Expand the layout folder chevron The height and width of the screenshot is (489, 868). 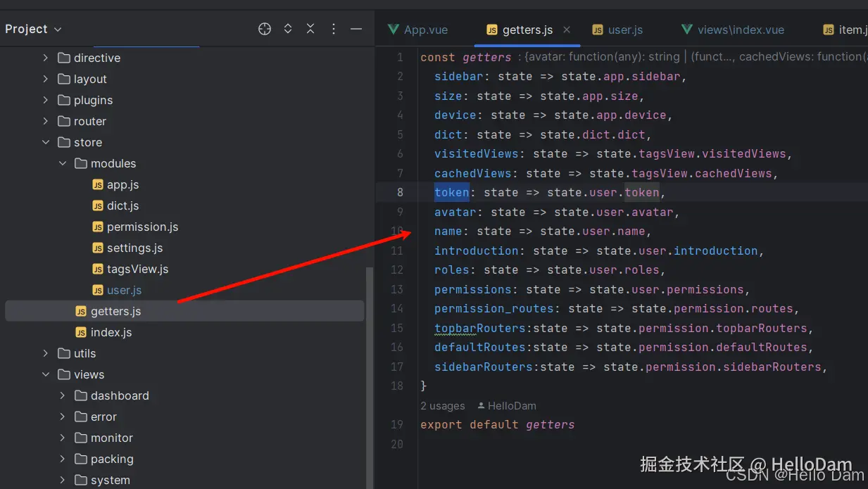(46, 79)
